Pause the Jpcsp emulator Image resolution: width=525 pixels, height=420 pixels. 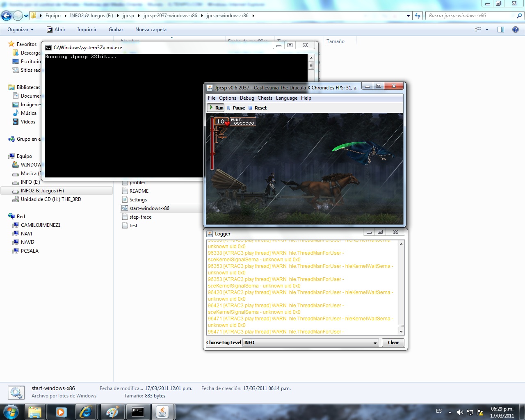[x=236, y=108]
